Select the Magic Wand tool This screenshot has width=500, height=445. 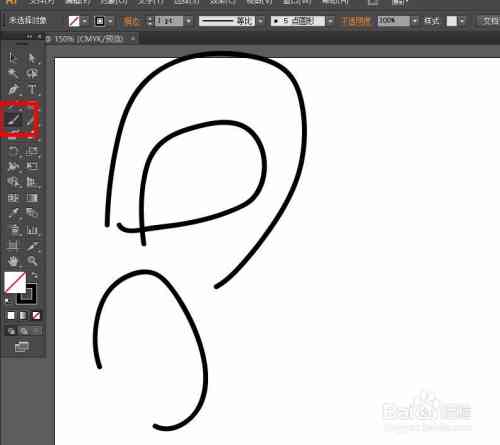coord(13,73)
